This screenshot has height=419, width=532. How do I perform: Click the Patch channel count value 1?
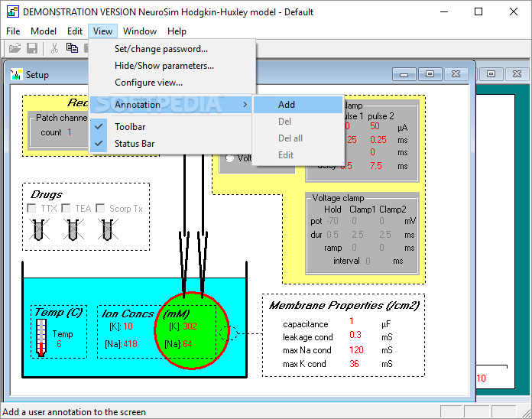[x=70, y=132]
